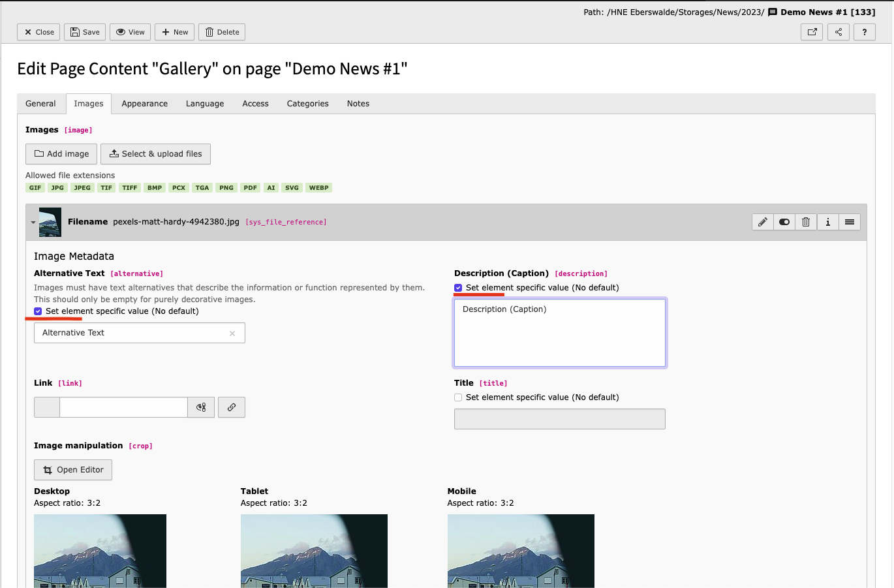Clear the Alternative Text field

click(232, 333)
